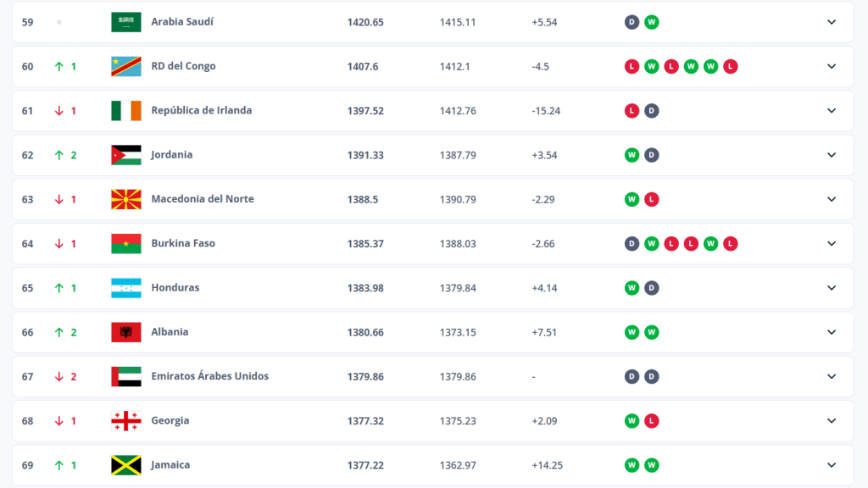The image size is (868, 488).
Task: Click the Burkina Faso flag icon
Action: [126, 244]
